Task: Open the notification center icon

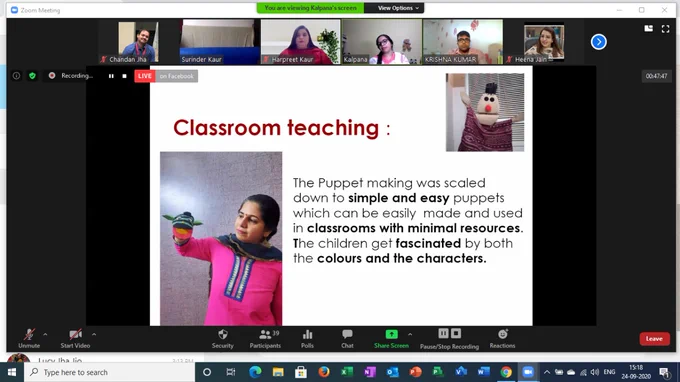Action: coord(664,372)
